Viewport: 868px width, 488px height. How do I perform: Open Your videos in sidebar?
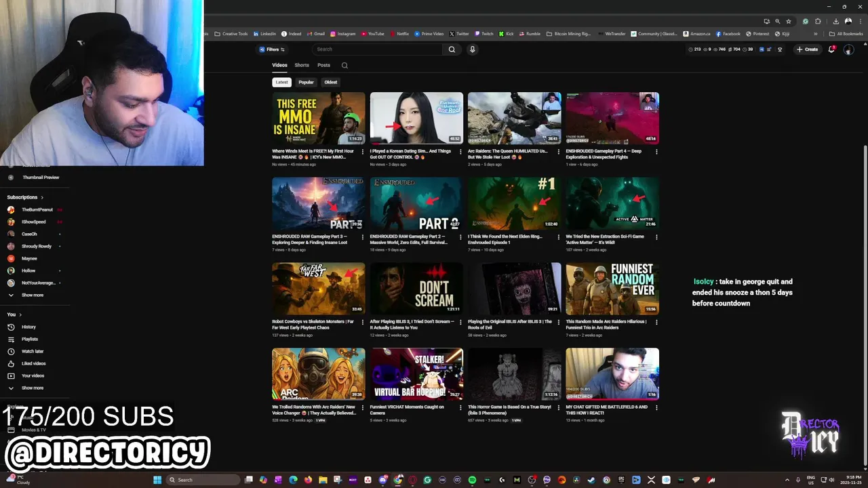point(26,375)
